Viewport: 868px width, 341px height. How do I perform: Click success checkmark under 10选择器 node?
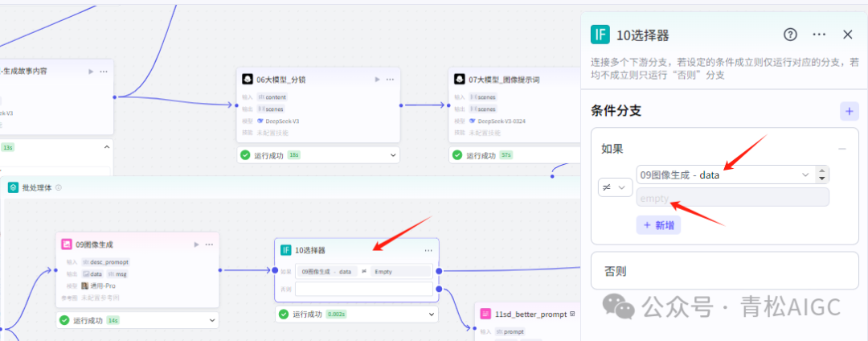tap(284, 314)
